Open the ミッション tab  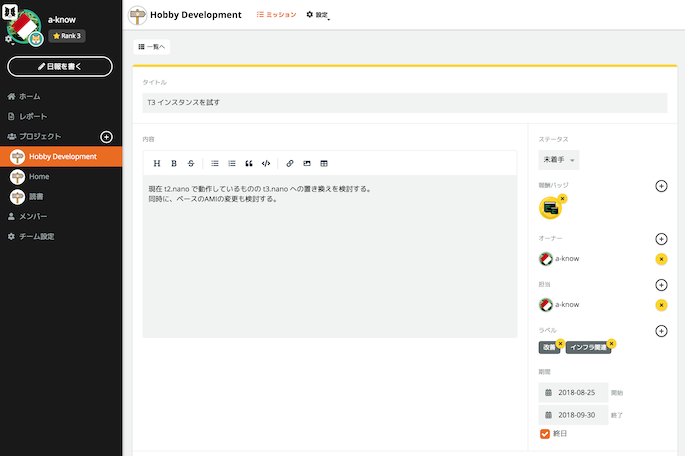coord(276,14)
